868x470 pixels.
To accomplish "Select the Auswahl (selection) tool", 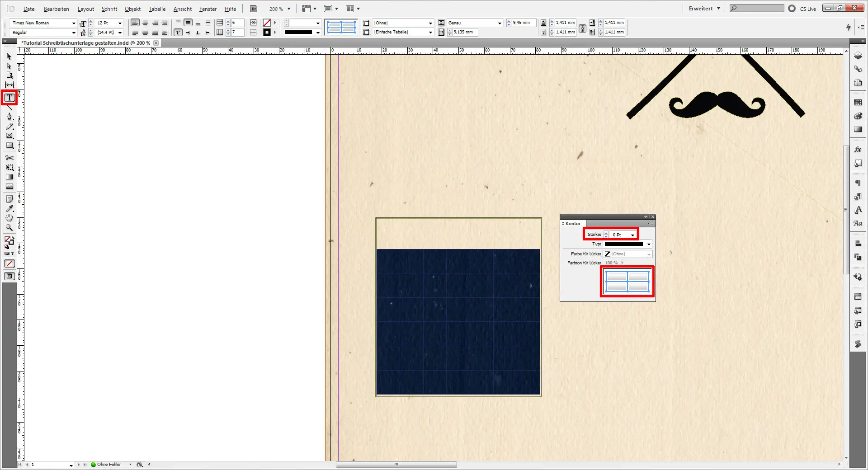I will tap(8, 57).
